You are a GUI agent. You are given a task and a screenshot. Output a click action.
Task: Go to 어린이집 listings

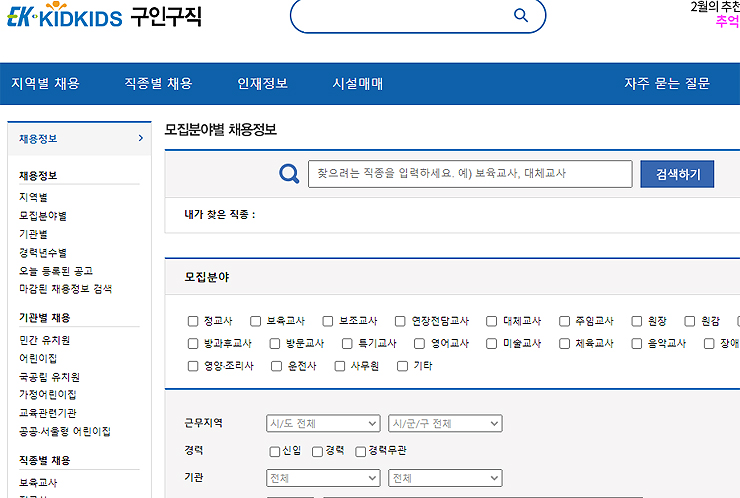(38, 358)
